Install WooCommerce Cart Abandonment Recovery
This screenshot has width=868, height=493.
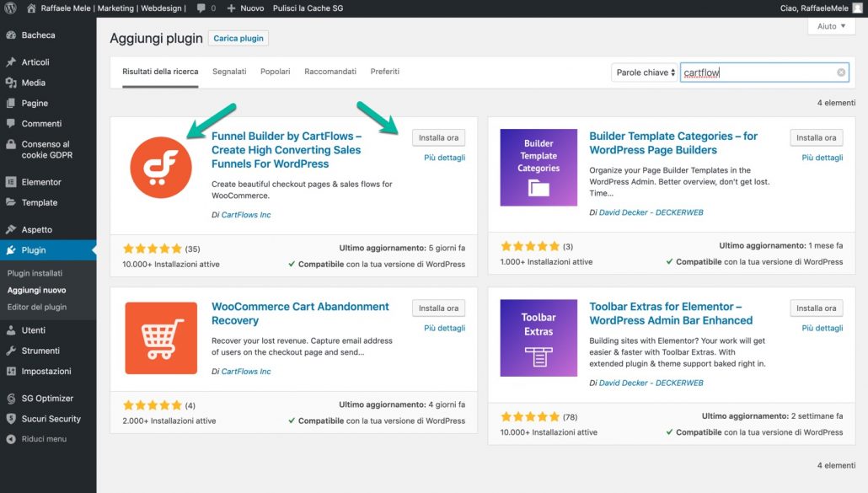(x=438, y=308)
